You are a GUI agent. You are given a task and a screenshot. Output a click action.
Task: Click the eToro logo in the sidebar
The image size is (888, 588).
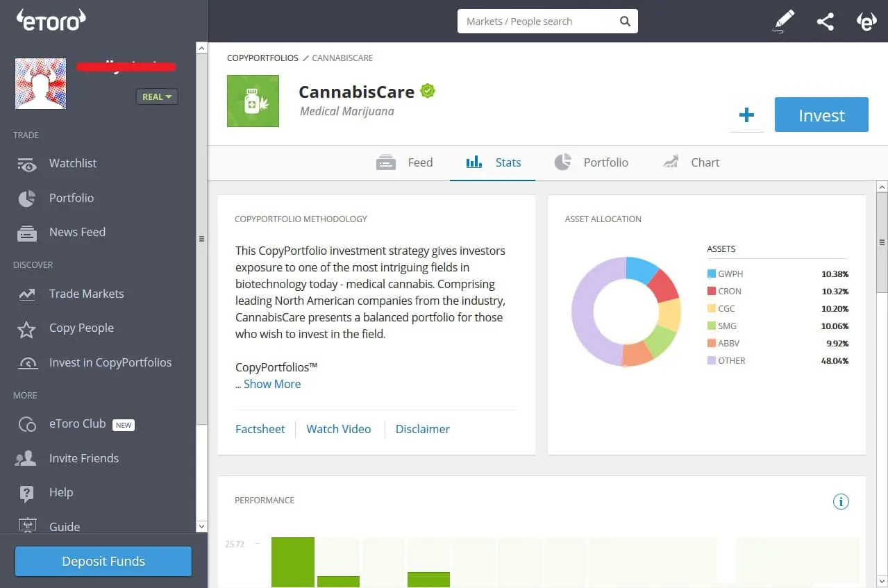click(x=51, y=20)
